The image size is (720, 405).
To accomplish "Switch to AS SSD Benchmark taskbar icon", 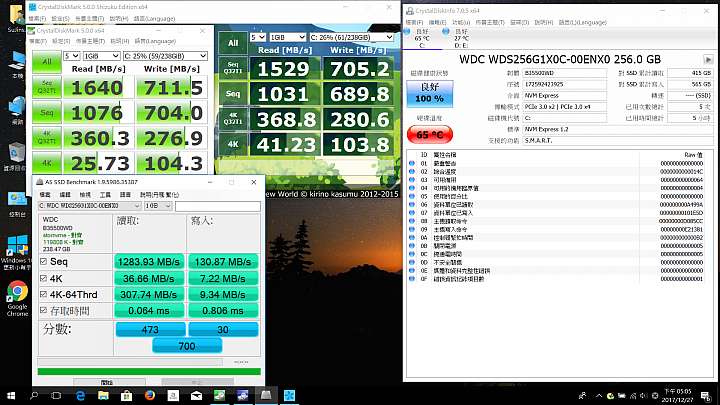I will (266, 395).
